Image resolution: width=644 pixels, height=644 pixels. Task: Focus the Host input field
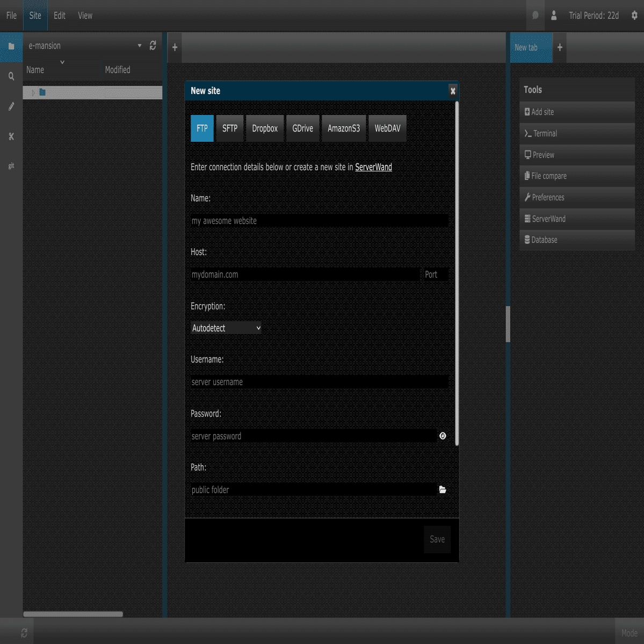(306, 274)
